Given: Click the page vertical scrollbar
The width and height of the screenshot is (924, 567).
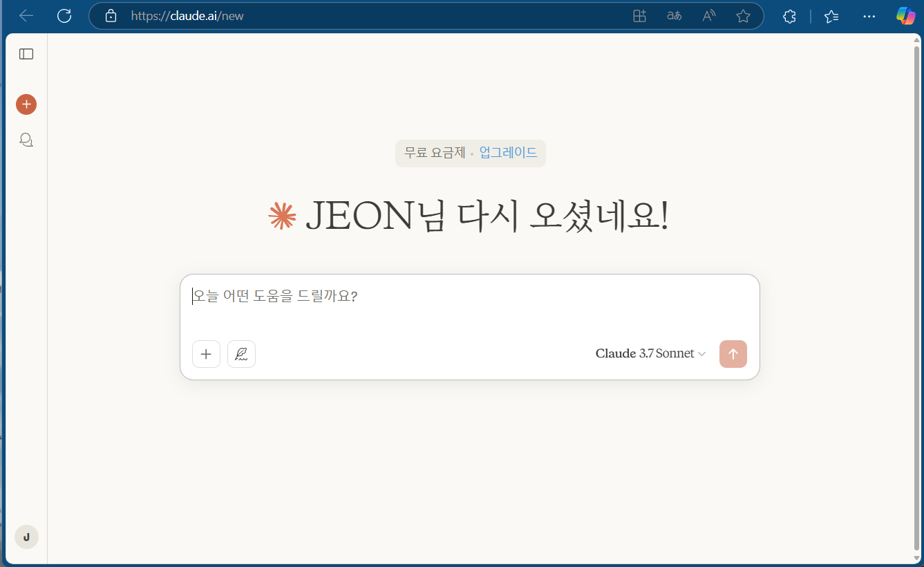Looking at the screenshot, I should pyautogui.click(x=917, y=298).
